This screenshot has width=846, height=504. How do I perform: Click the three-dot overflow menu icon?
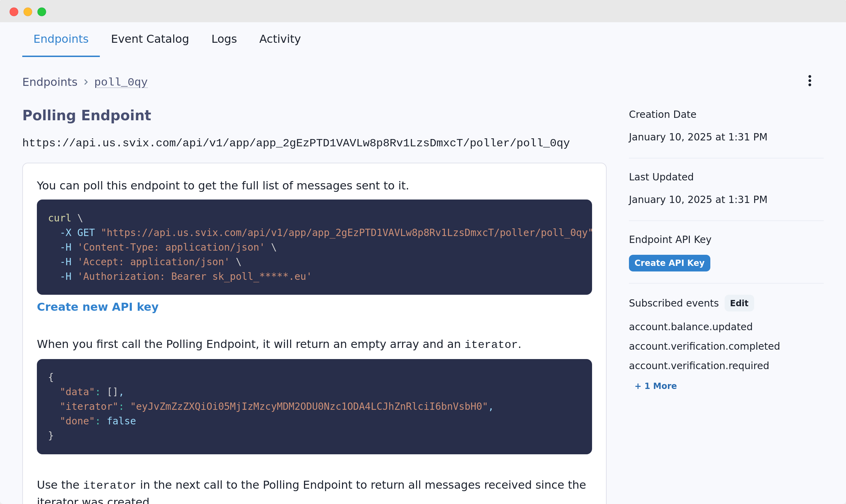pyautogui.click(x=810, y=80)
